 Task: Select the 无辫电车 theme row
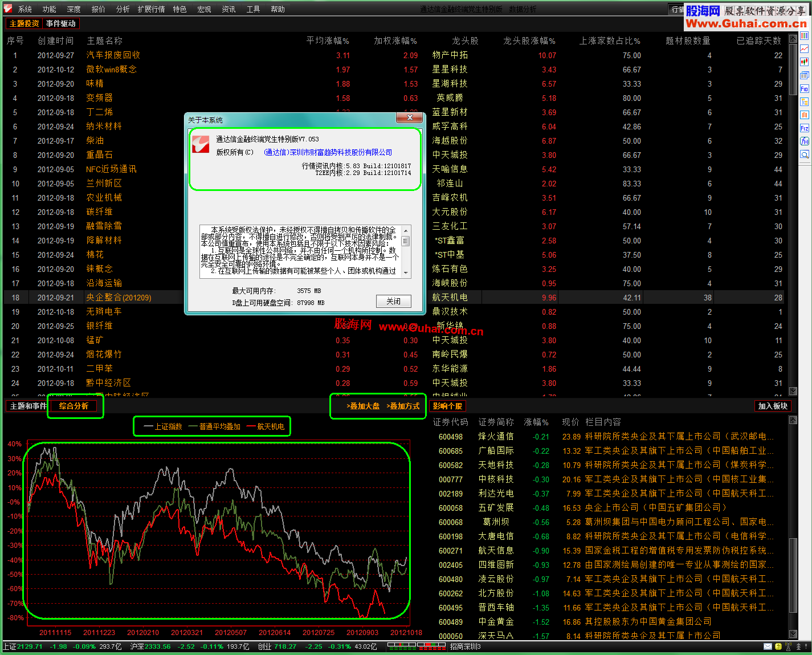(393, 312)
